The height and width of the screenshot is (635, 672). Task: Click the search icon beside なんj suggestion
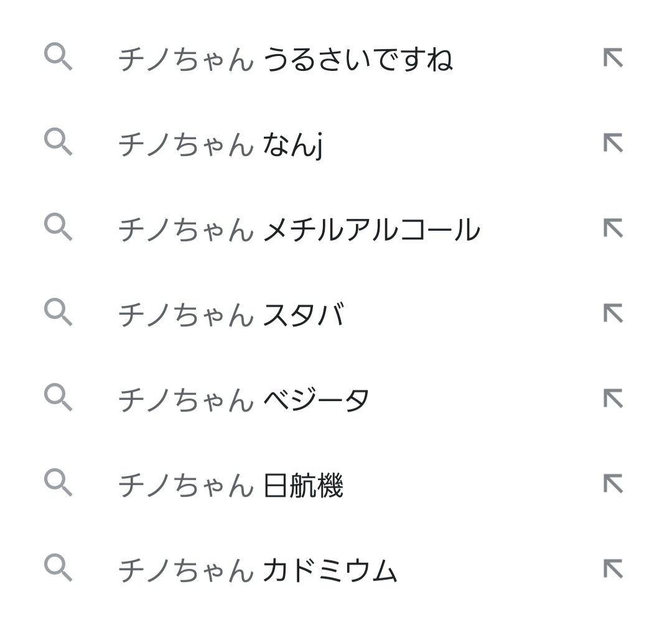click(58, 141)
